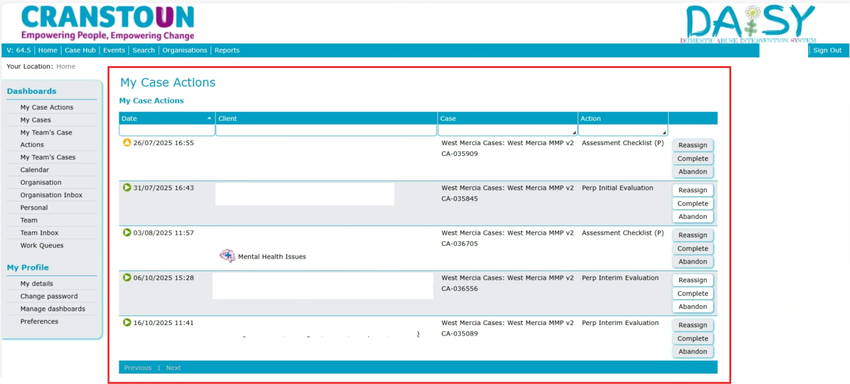Complete the CA-035909 Assessment Checklist action

click(x=693, y=158)
